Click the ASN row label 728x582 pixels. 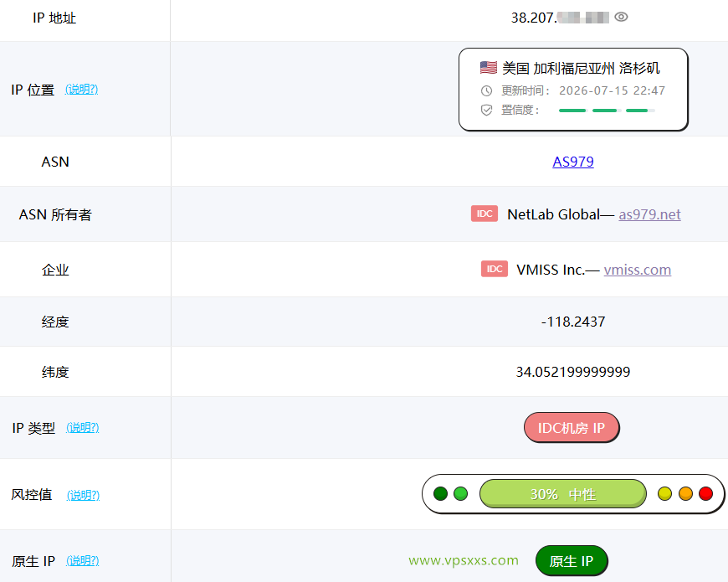pos(55,162)
